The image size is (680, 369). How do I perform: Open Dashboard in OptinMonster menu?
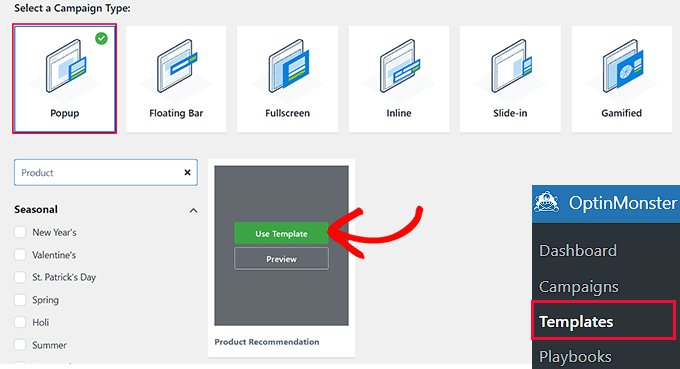578,251
